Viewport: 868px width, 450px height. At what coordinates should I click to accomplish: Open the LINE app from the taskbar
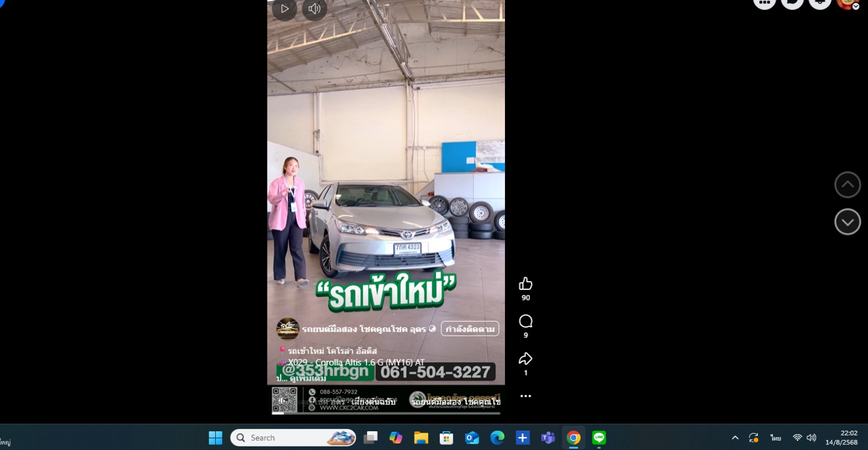pos(599,438)
